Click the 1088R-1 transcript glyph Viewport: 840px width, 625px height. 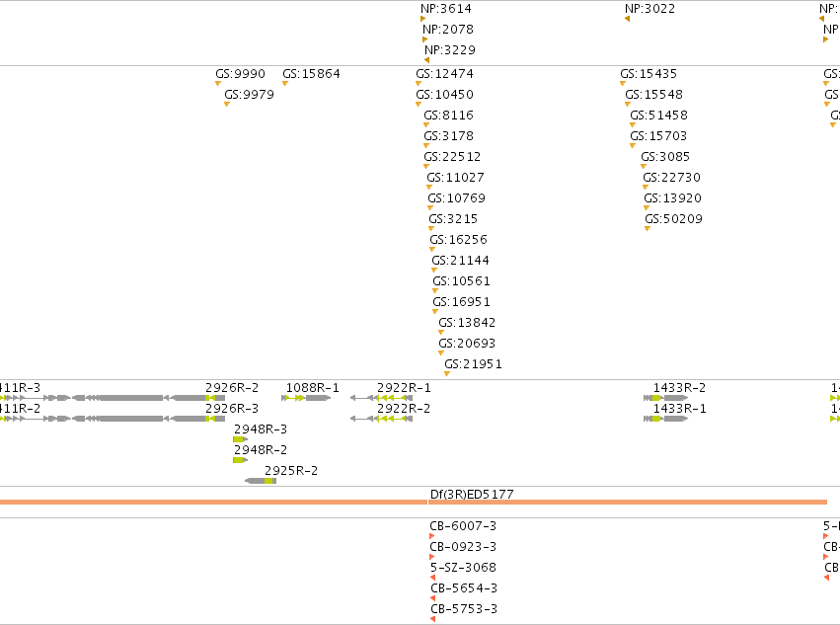[306, 398]
